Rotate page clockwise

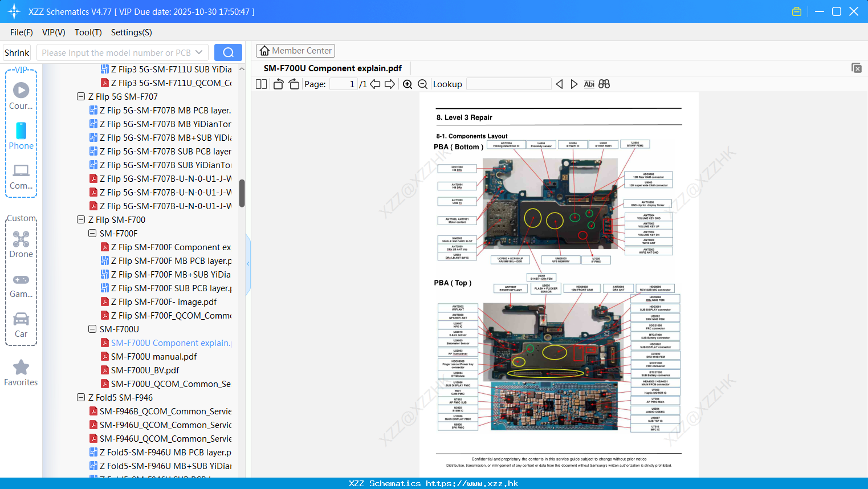294,84
